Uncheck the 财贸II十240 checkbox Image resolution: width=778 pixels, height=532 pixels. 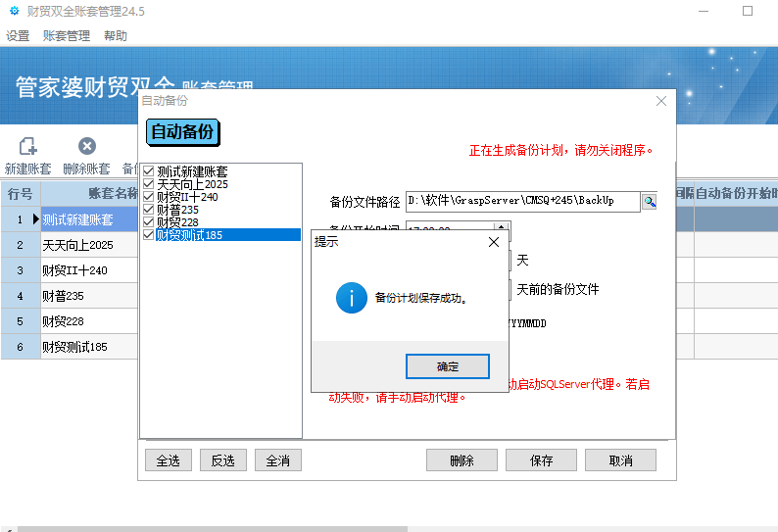[148, 197]
